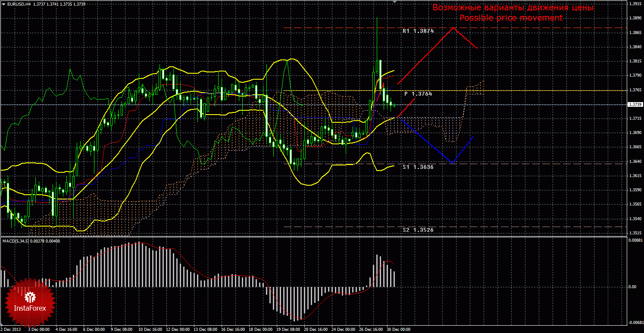This screenshot has height=333, width=644.
Task: Click the S2 1.3526 support label
Action: [418, 230]
